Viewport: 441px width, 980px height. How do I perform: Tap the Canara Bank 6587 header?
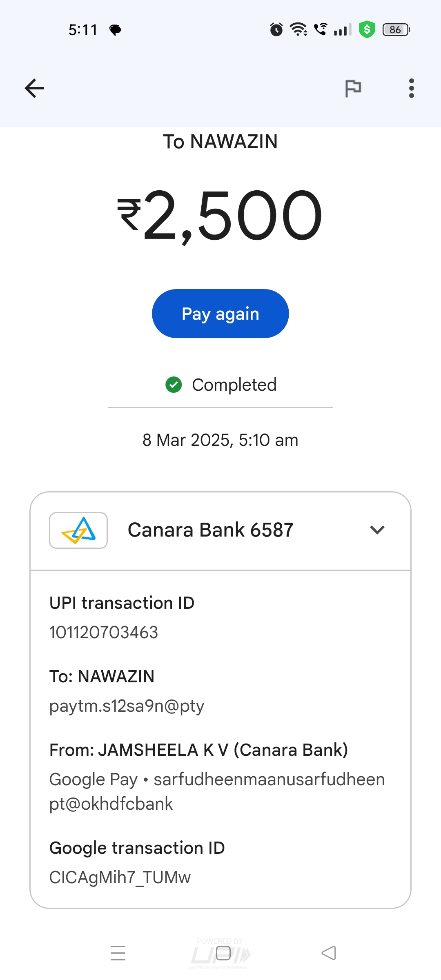210,530
